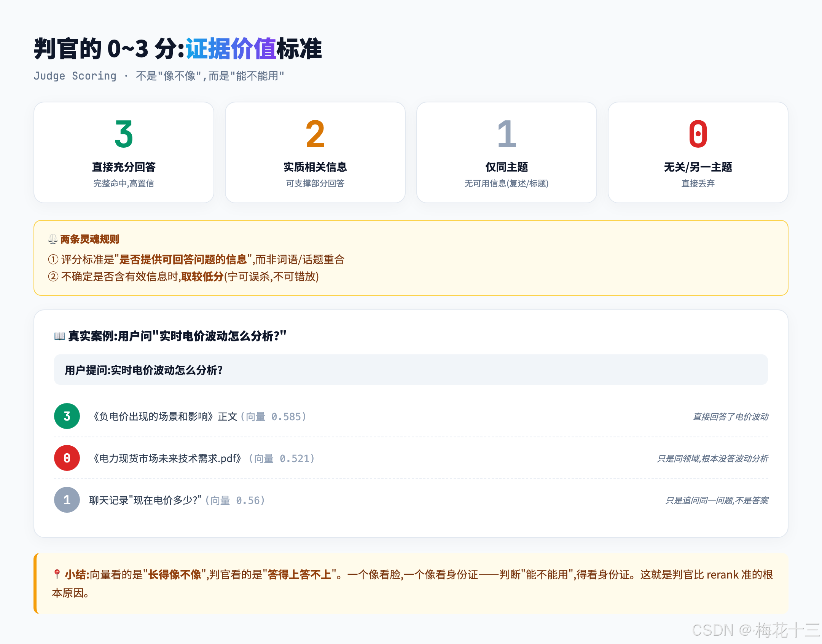822x644 pixels.
Task: Click the scales icon beside 两条灵魂规则
Action: pyautogui.click(x=53, y=239)
